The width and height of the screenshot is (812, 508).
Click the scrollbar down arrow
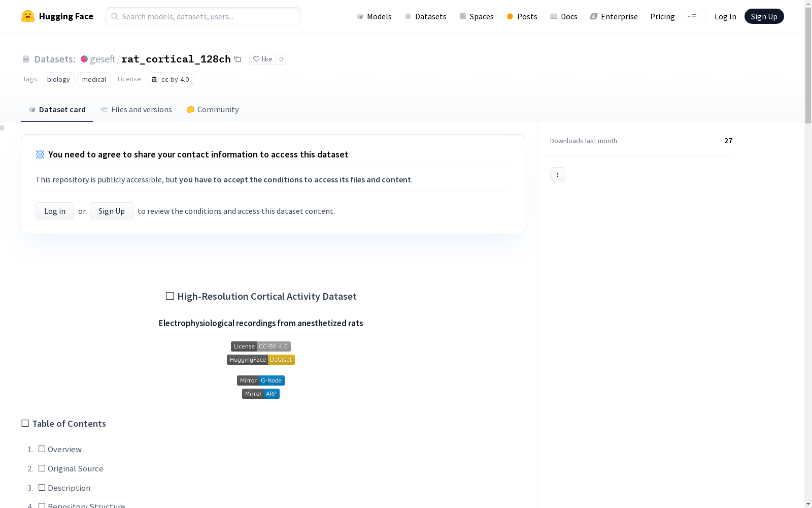click(808, 504)
